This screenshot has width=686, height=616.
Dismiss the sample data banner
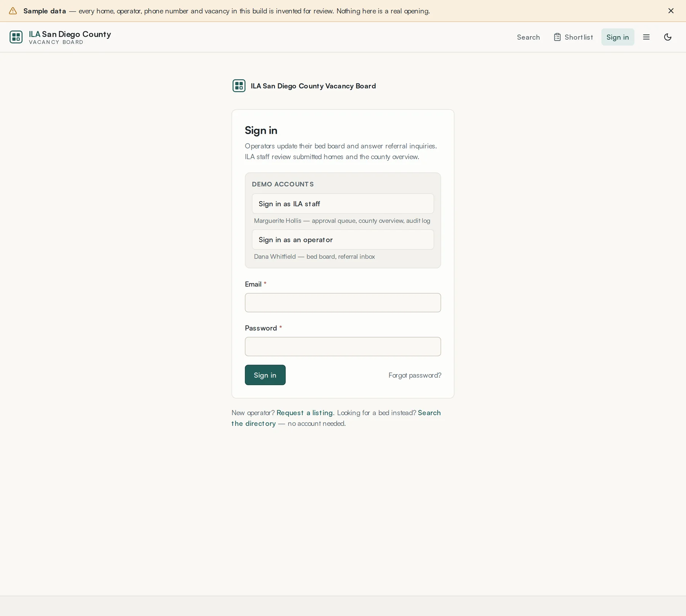tap(671, 11)
